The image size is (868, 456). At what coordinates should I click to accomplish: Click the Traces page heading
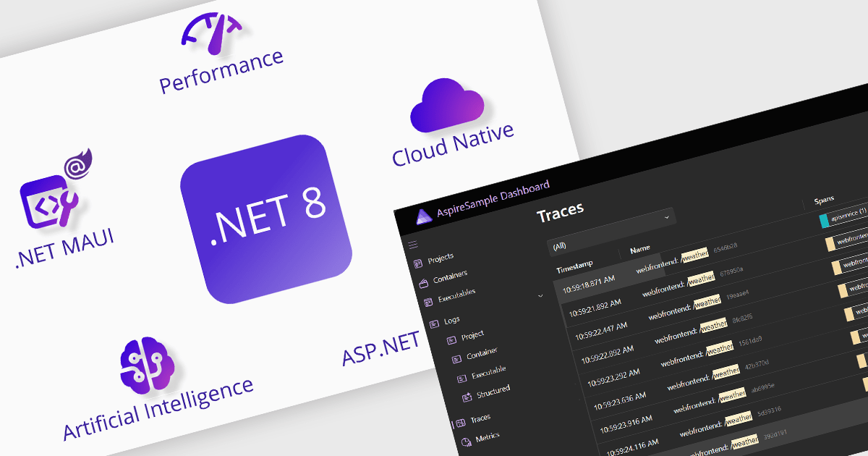point(561,212)
